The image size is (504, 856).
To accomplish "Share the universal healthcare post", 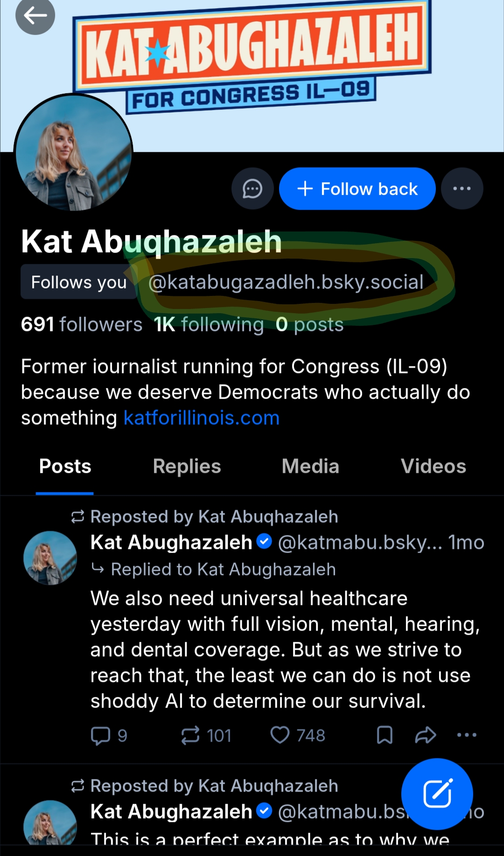I will coord(425,736).
